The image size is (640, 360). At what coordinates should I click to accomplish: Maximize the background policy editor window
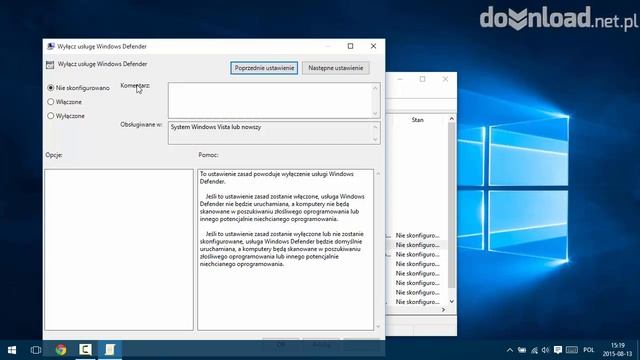coord(422,79)
